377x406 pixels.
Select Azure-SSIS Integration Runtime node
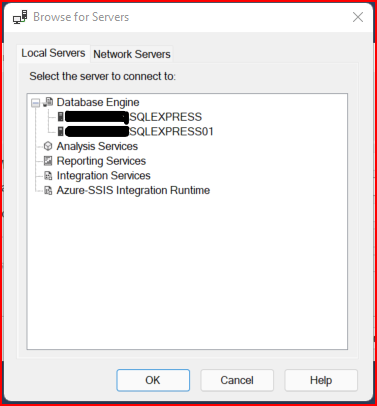pos(133,190)
